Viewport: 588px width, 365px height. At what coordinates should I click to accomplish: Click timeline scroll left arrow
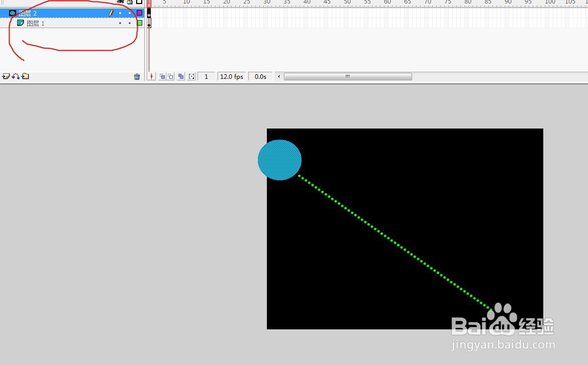[x=278, y=76]
